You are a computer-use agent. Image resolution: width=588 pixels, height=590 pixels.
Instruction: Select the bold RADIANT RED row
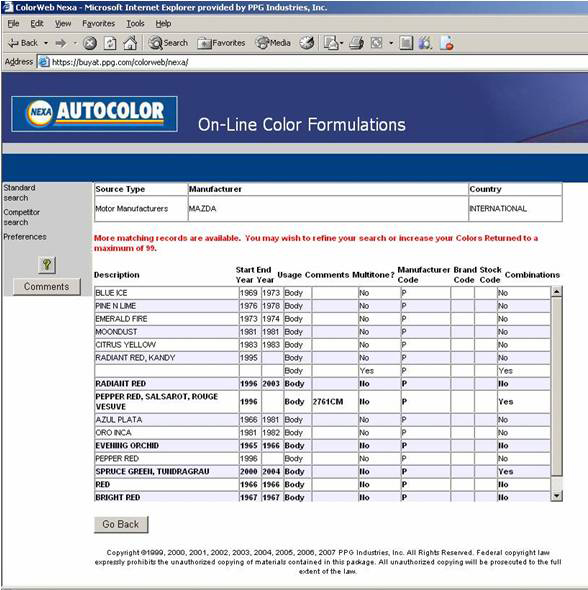tap(322, 383)
